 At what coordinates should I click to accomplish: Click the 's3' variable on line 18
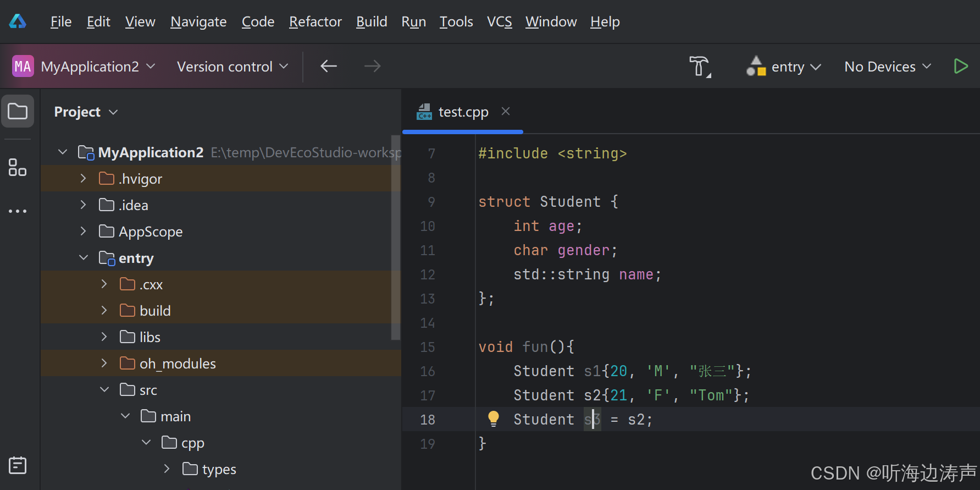[x=593, y=420]
